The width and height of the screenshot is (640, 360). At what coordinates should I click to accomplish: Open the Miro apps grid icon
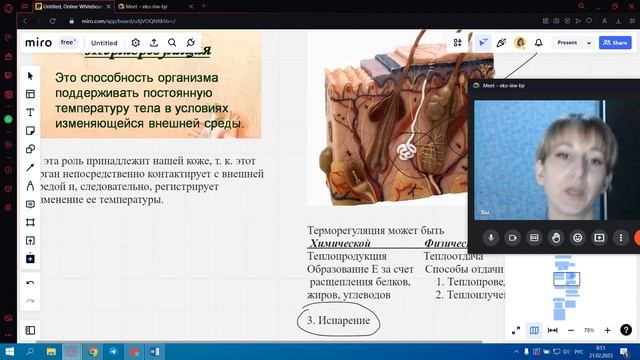click(458, 42)
